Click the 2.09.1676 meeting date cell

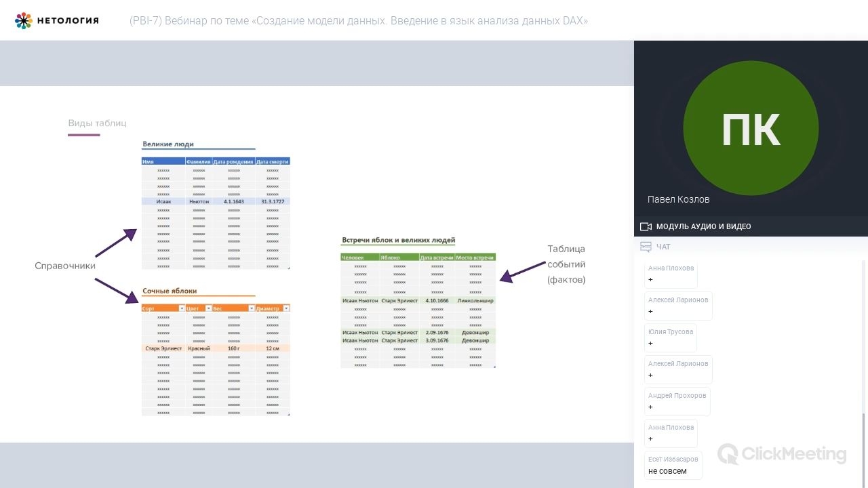pyautogui.click(x=437, y=332)
